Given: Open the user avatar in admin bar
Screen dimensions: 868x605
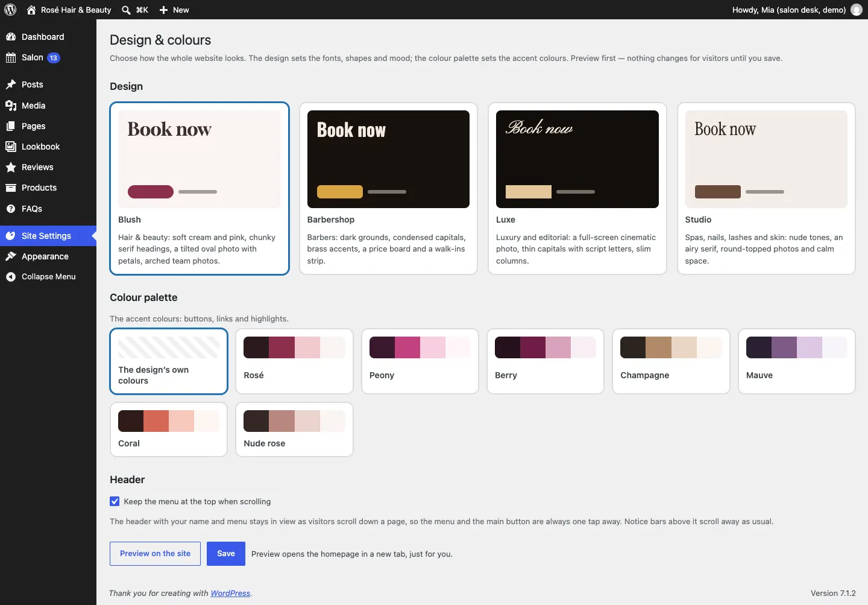Looking at the screenshot, I should point(857,10).
